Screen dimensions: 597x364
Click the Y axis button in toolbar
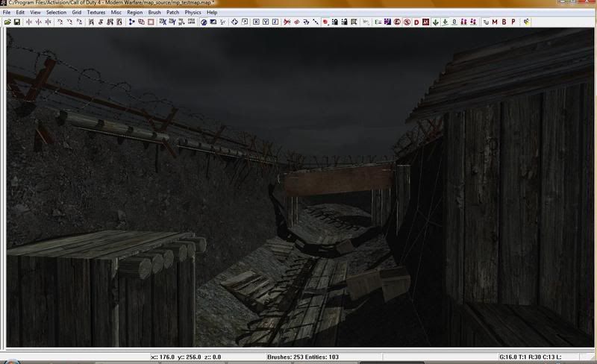coord(266,22)
